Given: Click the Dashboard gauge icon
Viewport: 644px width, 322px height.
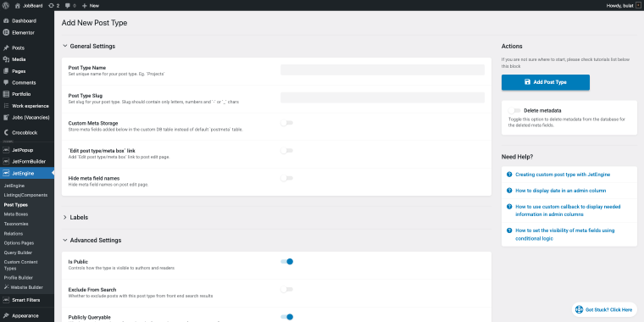Looking at the screenshot, I should pyautogui.click(x=6, y=20).
